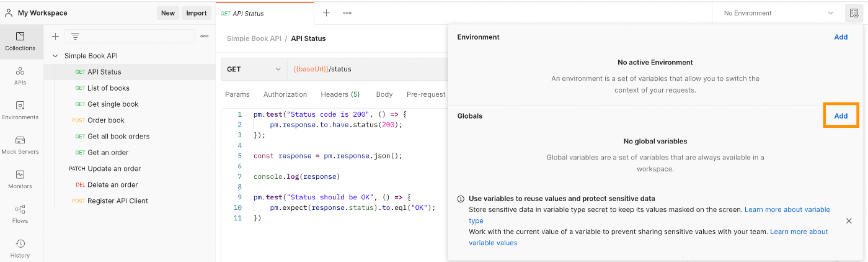This screenshot has height=262, width=868.
Task: Open the Monitors sidebar section
Action: (20, 179)
